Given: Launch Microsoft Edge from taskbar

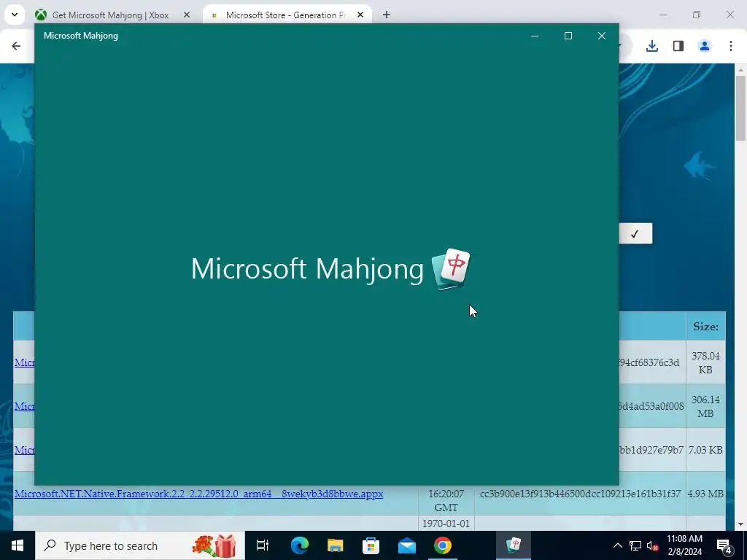Looking at the screenshot, I should point(300,545).
